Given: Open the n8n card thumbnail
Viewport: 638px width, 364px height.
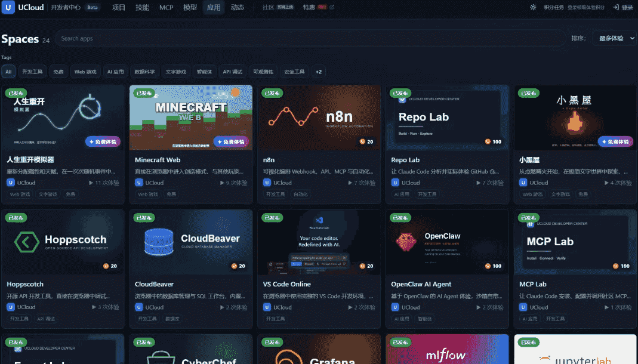Looking at the screenshot, I should tap(319, 118).
